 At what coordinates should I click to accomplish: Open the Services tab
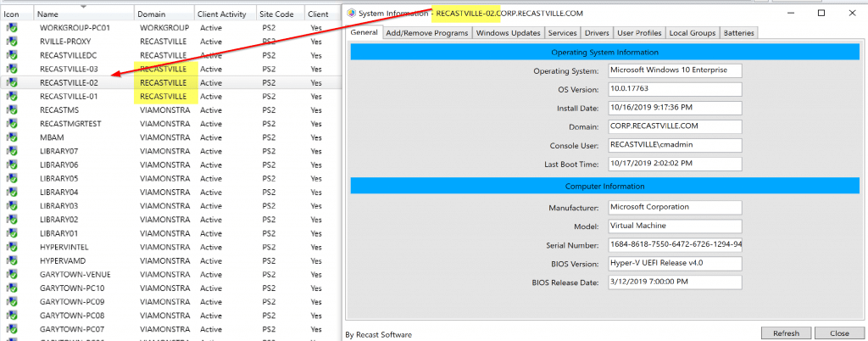pyautogui.click(x=562, y=33)
